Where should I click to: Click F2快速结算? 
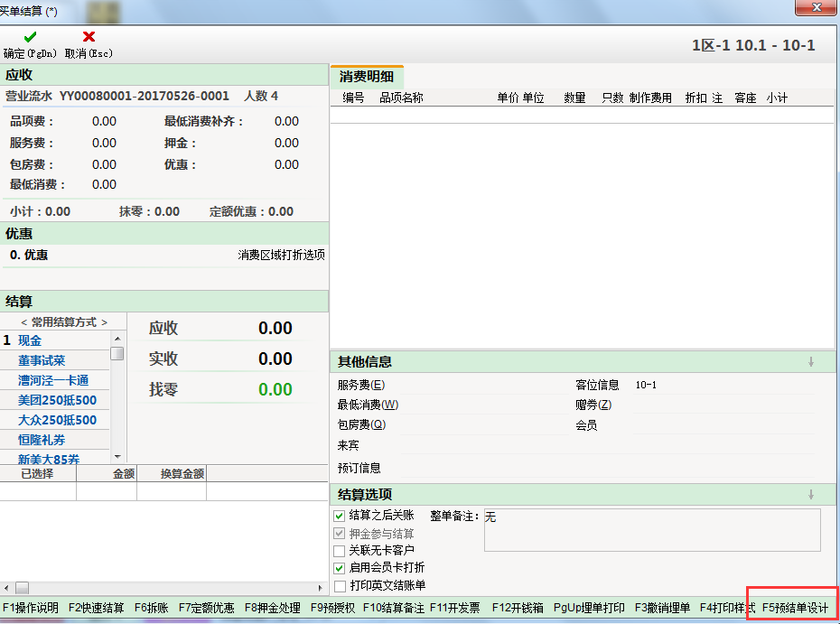pos(97,608)
